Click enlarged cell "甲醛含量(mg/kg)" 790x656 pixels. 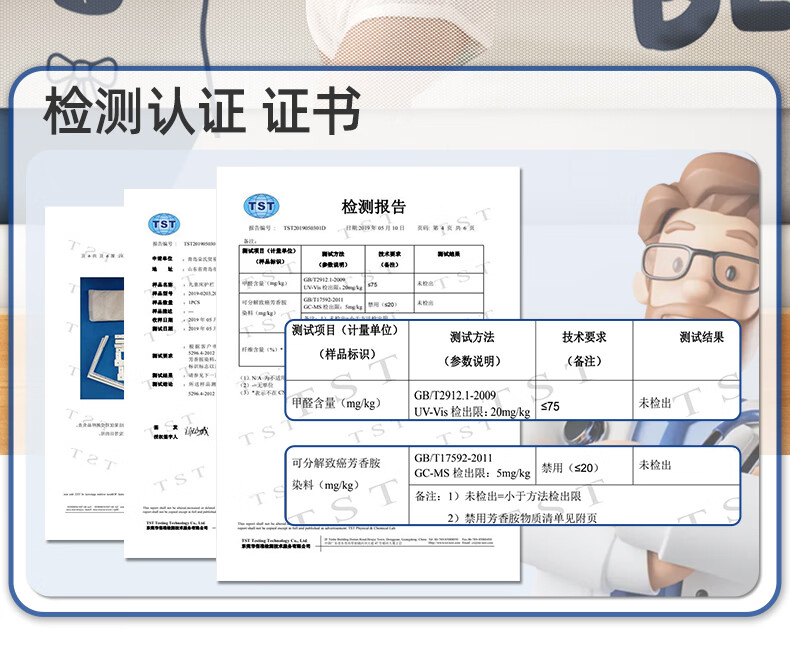[336, 403]
